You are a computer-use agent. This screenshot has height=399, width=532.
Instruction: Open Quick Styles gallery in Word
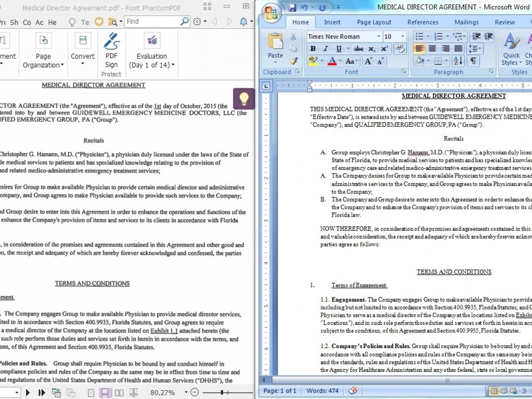pyautogui.click(x=511, y=49)
